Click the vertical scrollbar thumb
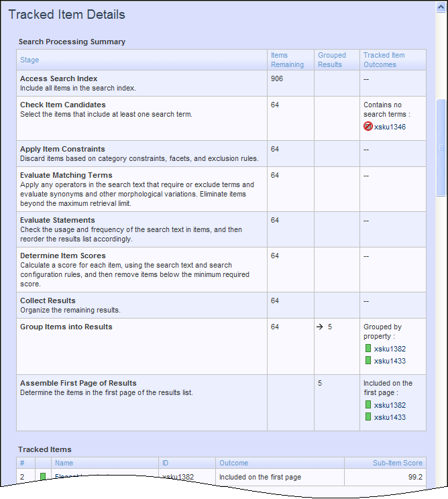Viewport: 448px width, 499px height. [x=441, y=148]
